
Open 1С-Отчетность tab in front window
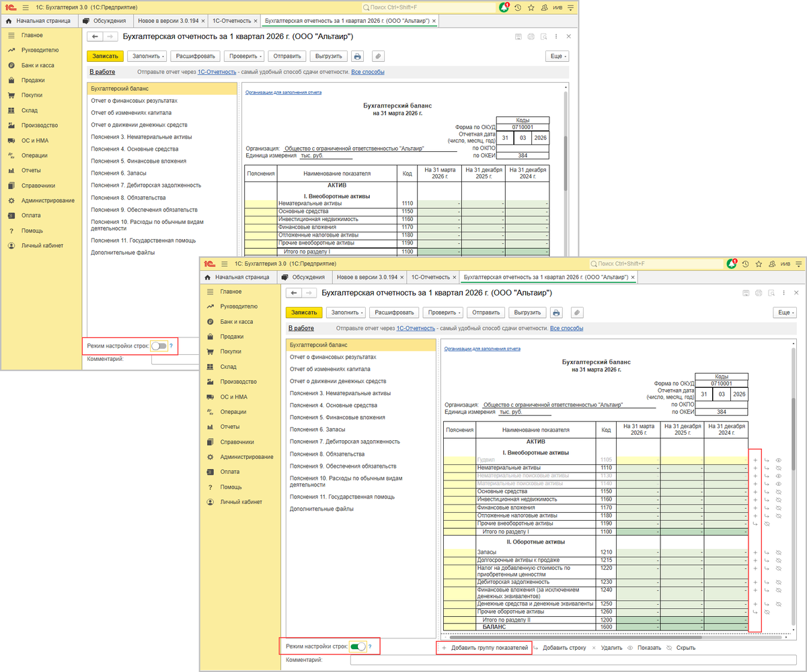coord(434,277)
